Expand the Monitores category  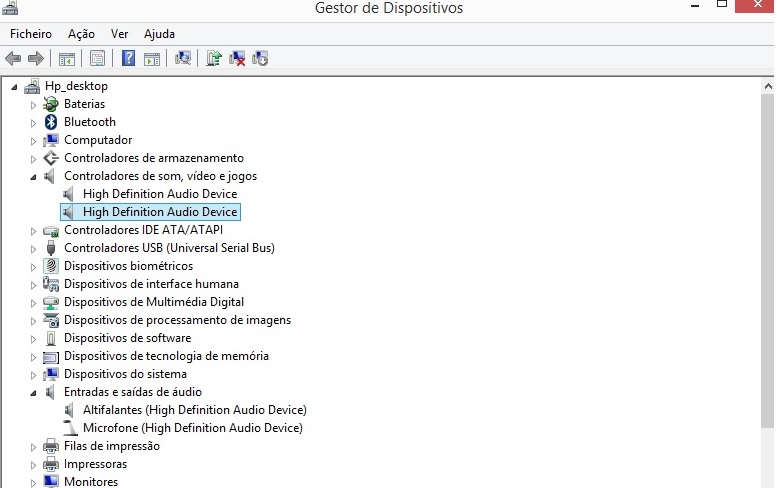click(33, 483)
